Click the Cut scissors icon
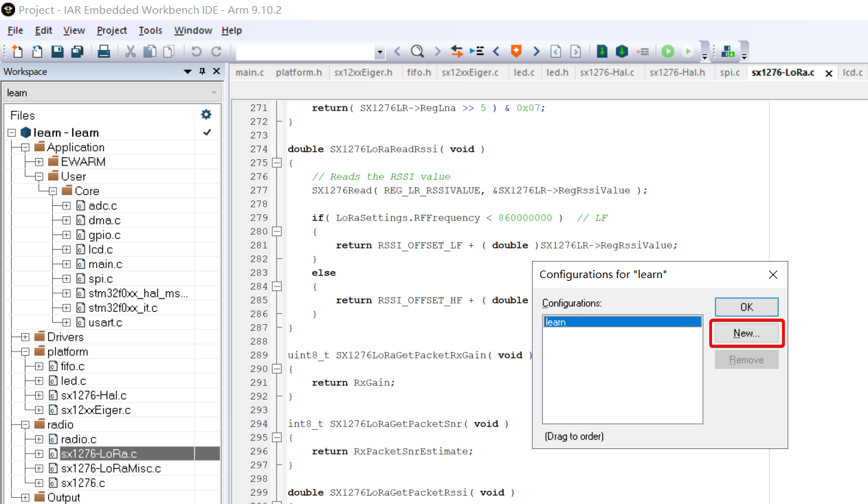868x504 pixels. [130, 51]
